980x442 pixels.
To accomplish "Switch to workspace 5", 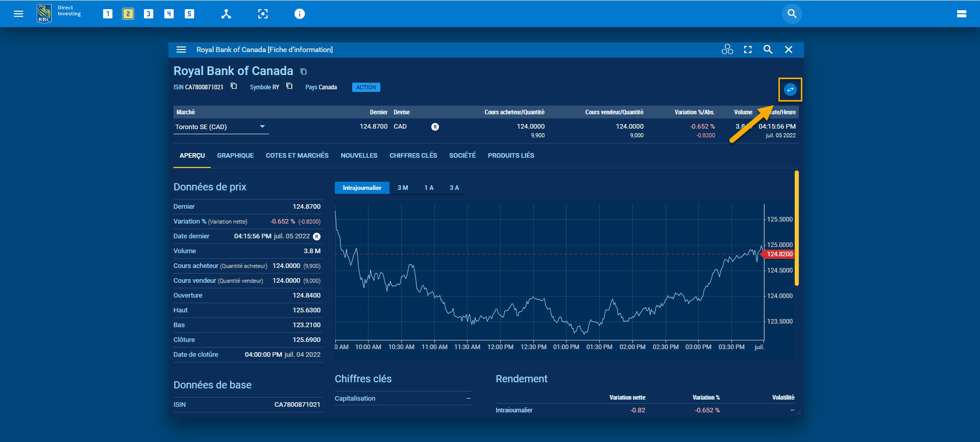I will (x=189, y=14).
